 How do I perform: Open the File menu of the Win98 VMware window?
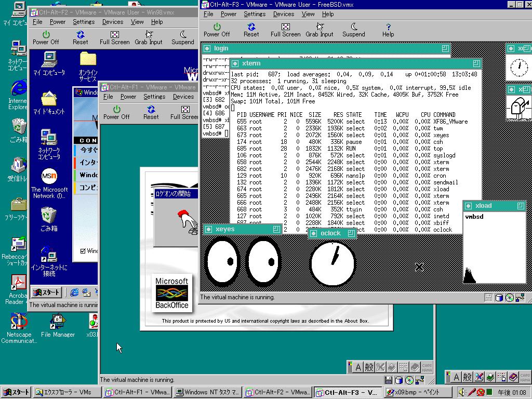37,22
